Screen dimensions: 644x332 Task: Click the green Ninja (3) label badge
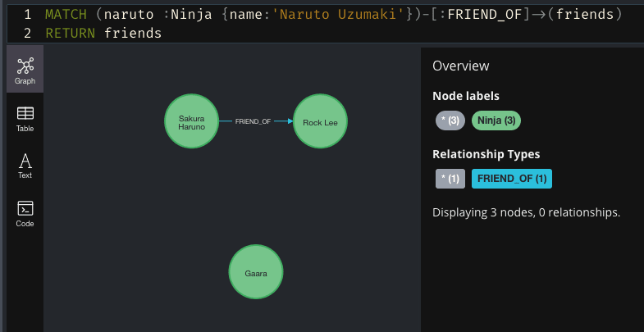click(496, 121)
